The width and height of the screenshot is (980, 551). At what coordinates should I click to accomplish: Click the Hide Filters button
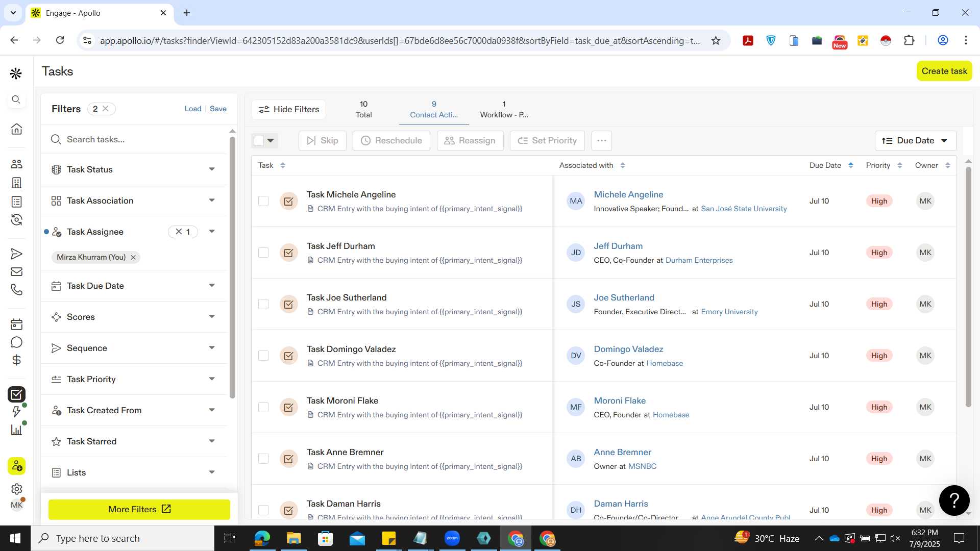[289, 109]
